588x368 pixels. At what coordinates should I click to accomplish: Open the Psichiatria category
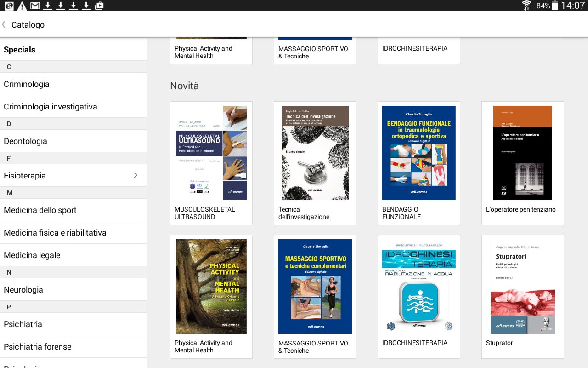tap(73, 324)
